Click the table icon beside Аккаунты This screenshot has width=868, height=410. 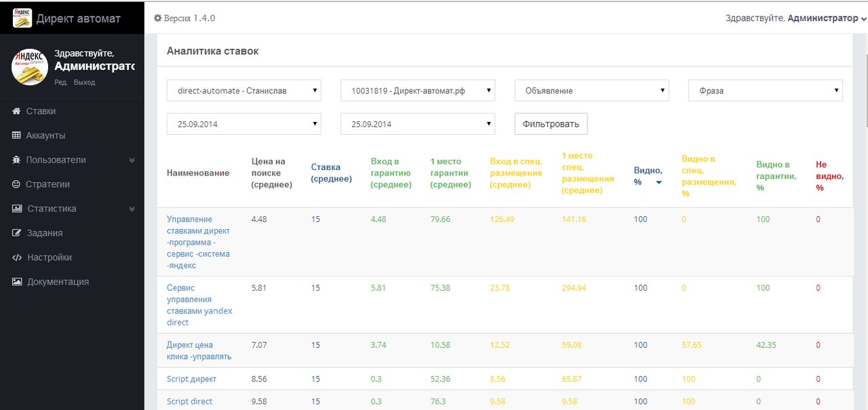click(17, 136)
